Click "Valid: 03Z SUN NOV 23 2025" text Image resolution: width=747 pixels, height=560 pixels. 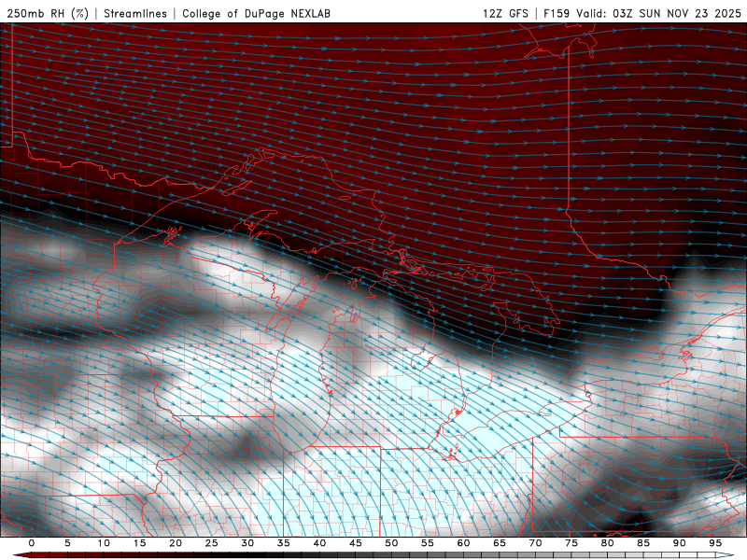click(659, 13)
